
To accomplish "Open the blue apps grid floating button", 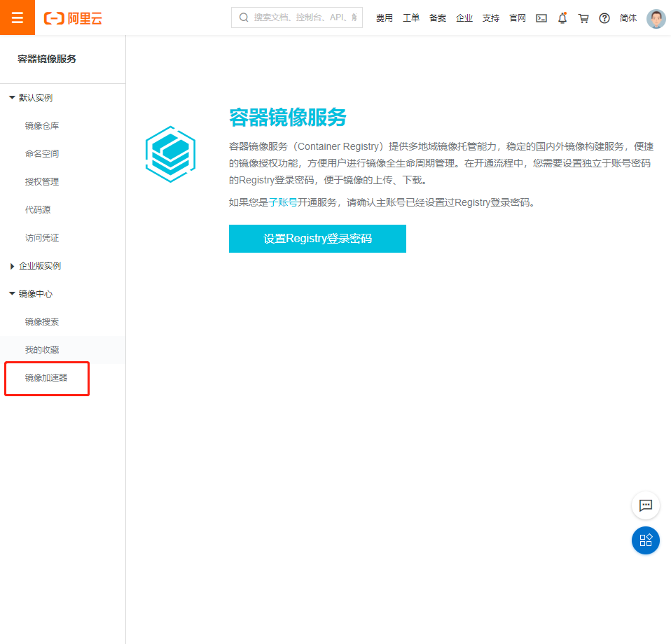I will click(645, 540).
